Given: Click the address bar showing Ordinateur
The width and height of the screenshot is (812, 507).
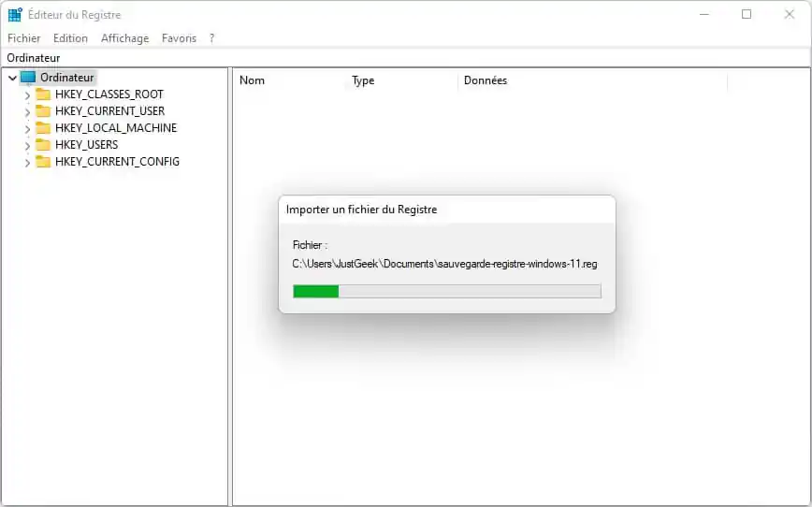Looking at the screenshot, I should 406,58.
